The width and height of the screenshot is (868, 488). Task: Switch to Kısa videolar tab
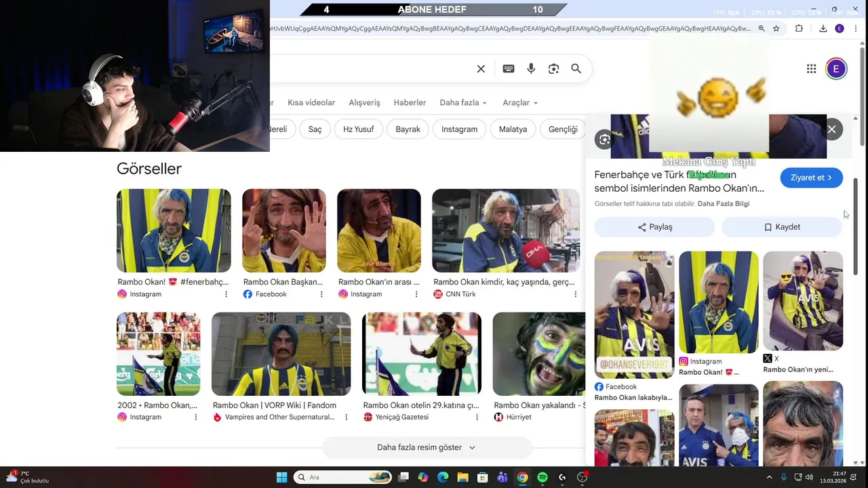tap(311, 102)
